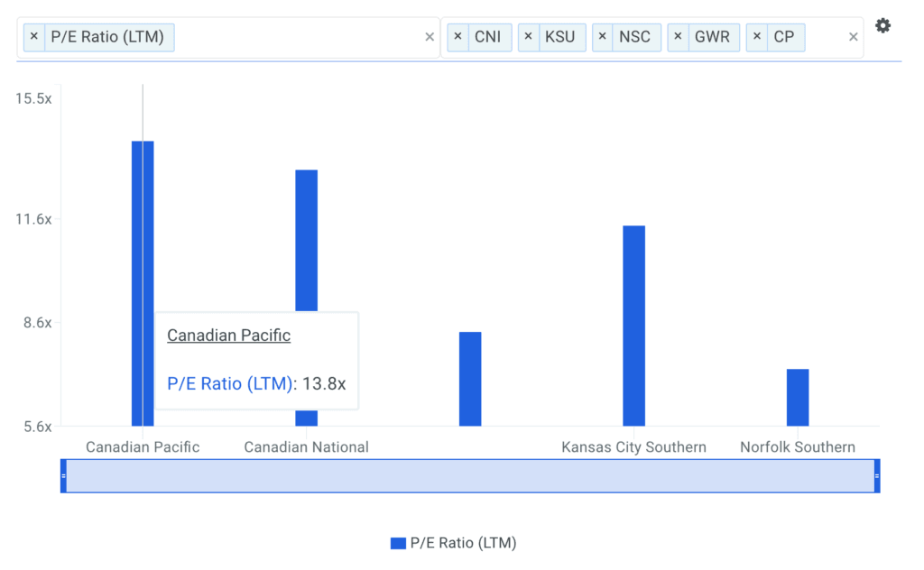Remove the CNI ticker tag
This screenshot has height=570, width=924.
(x=458, y=37)
